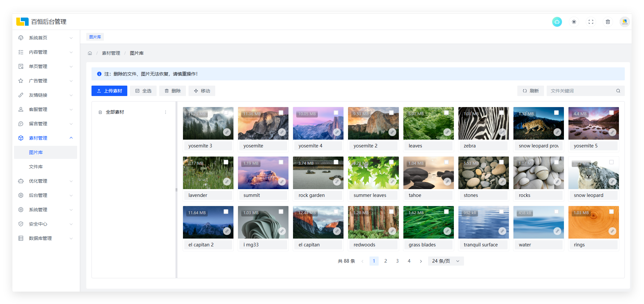Select checkbox on yosemite 3 image

(x=226, y=113)
